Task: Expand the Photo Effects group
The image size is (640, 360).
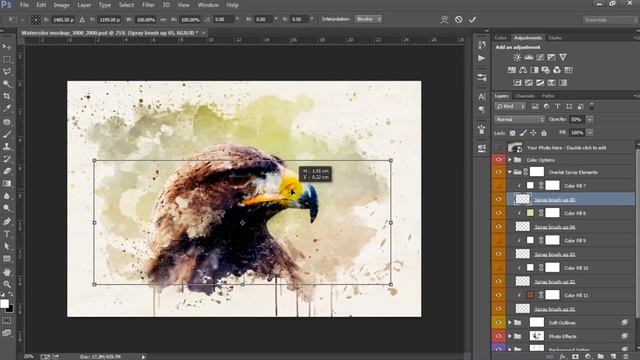Action: [510, 336]
